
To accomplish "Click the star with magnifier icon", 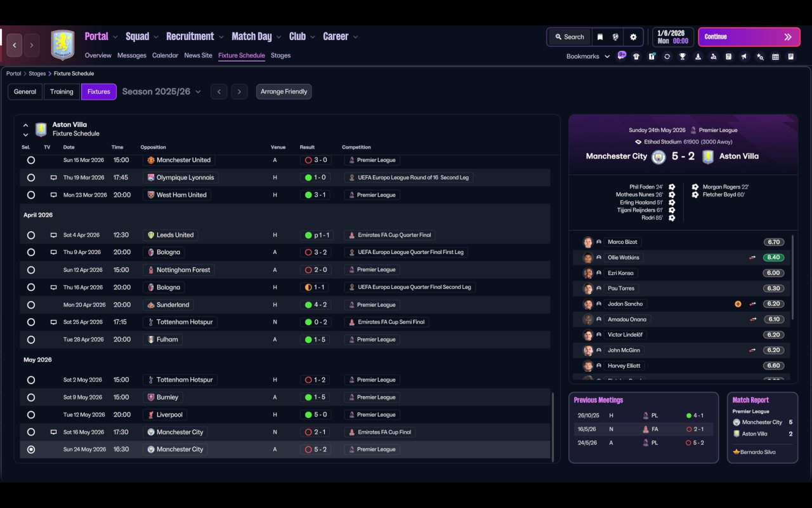I will 760,57.
